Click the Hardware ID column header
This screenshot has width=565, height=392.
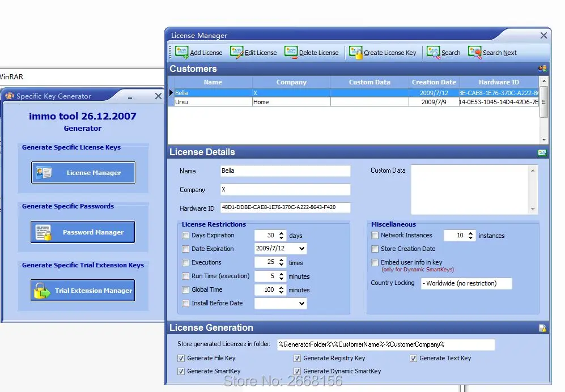point(499,82)
